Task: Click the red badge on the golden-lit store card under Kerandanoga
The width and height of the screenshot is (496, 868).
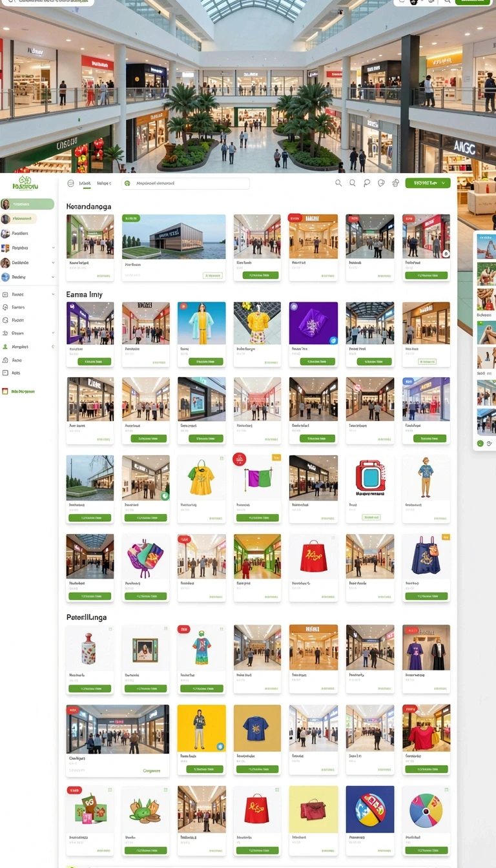Action: [294, 218]
